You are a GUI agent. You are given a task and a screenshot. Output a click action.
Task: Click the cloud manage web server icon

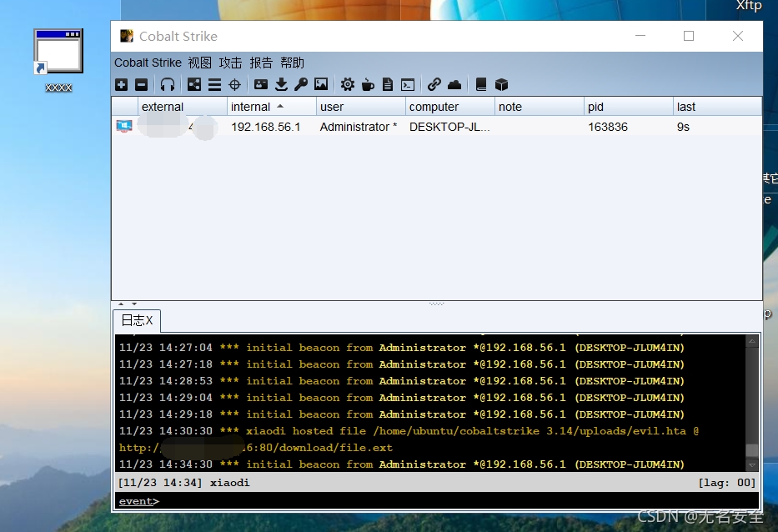tap(454, 84)
